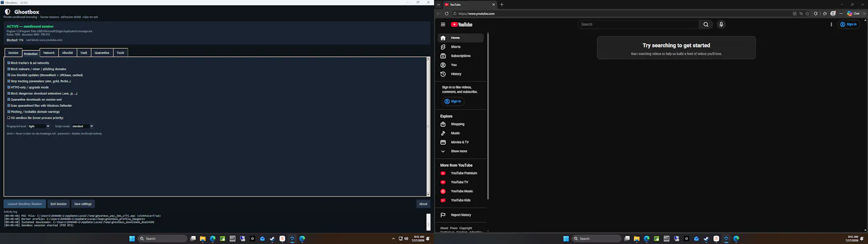Click Ghostbox protection panel vertical scrollbar
The image size is (868, 244).
tap(428, 126)
